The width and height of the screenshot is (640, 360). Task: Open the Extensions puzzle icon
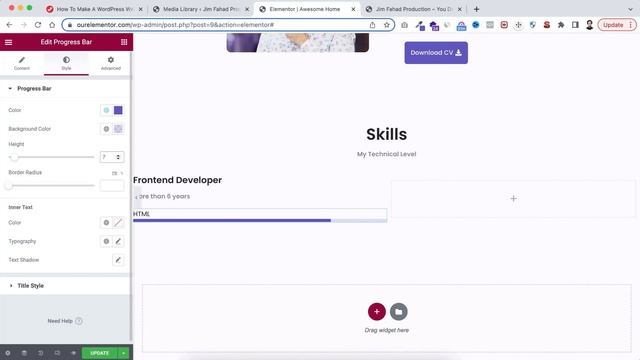561,25
